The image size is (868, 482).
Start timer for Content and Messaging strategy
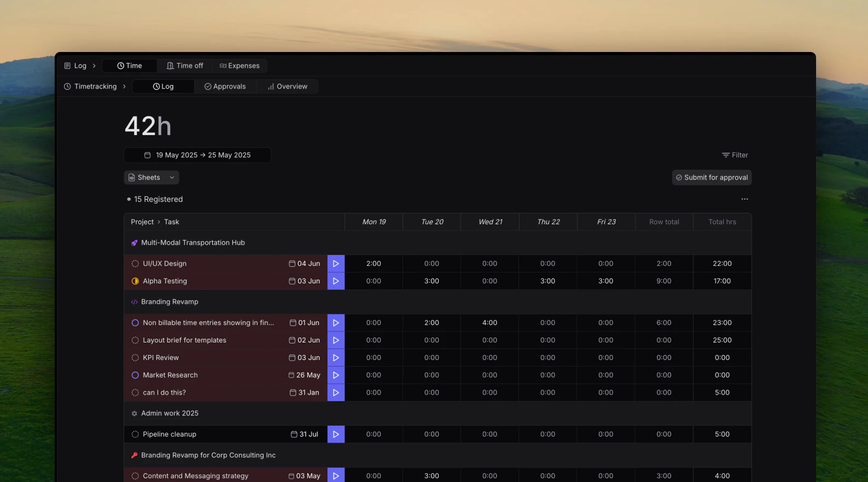tap(336, 476)
